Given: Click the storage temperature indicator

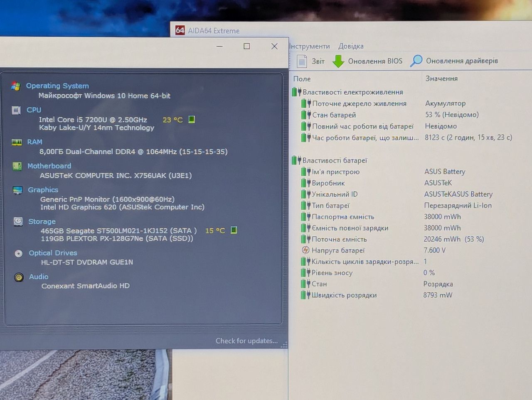Looking at the screenshot, I should coord(234,230).
